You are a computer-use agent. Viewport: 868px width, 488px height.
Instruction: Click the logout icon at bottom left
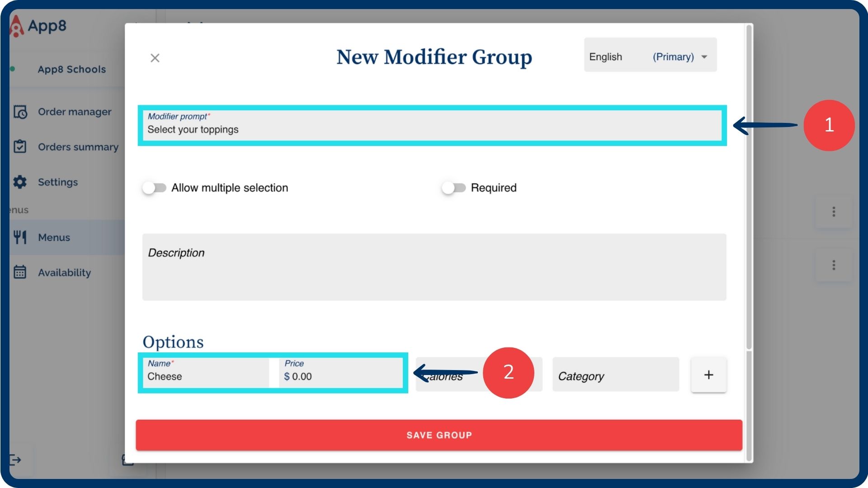15,460
